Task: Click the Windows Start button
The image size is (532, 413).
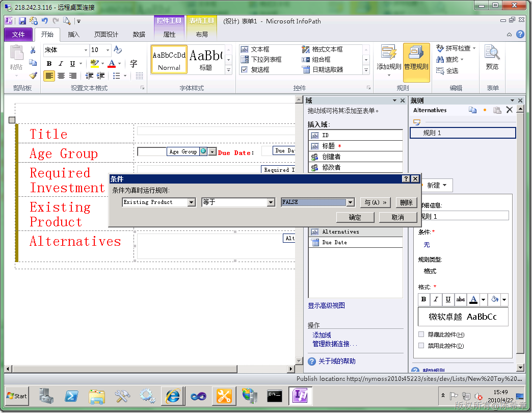Action: click(17, 396)
